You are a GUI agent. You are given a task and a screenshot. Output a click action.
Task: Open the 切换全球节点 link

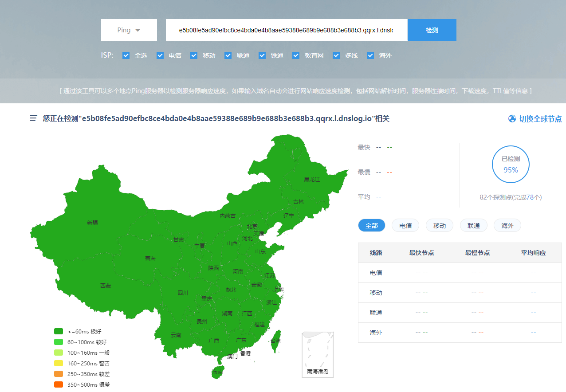point(540,119)
